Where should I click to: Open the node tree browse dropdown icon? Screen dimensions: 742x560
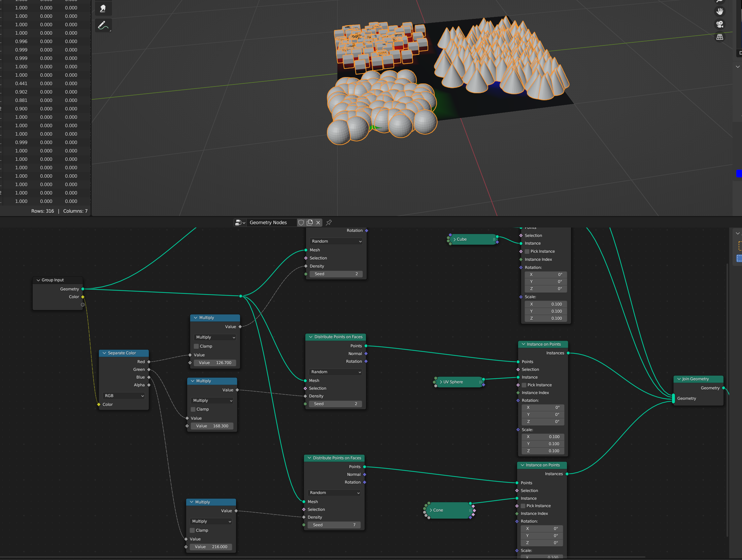click(x=240, y=222)
